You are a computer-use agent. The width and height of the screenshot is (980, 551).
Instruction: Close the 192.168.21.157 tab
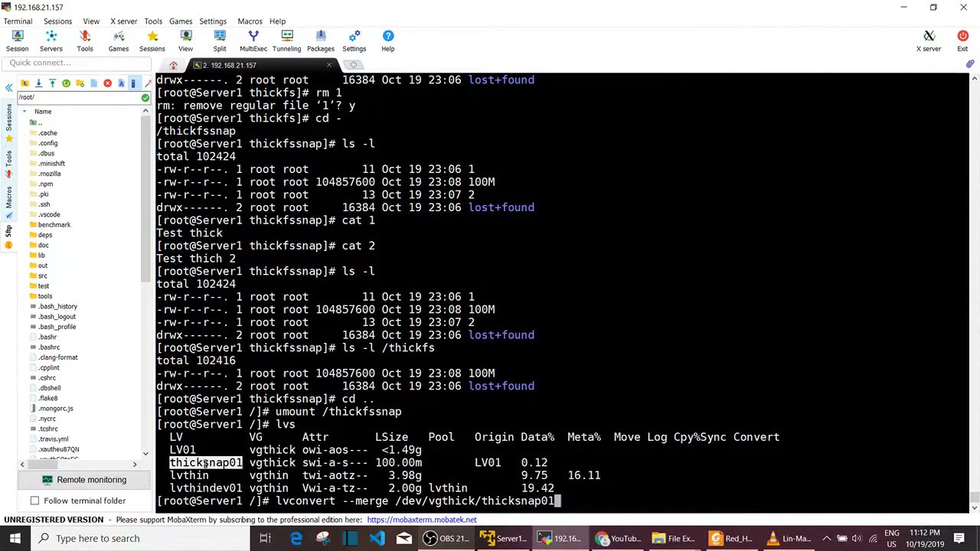coord(329,65)
